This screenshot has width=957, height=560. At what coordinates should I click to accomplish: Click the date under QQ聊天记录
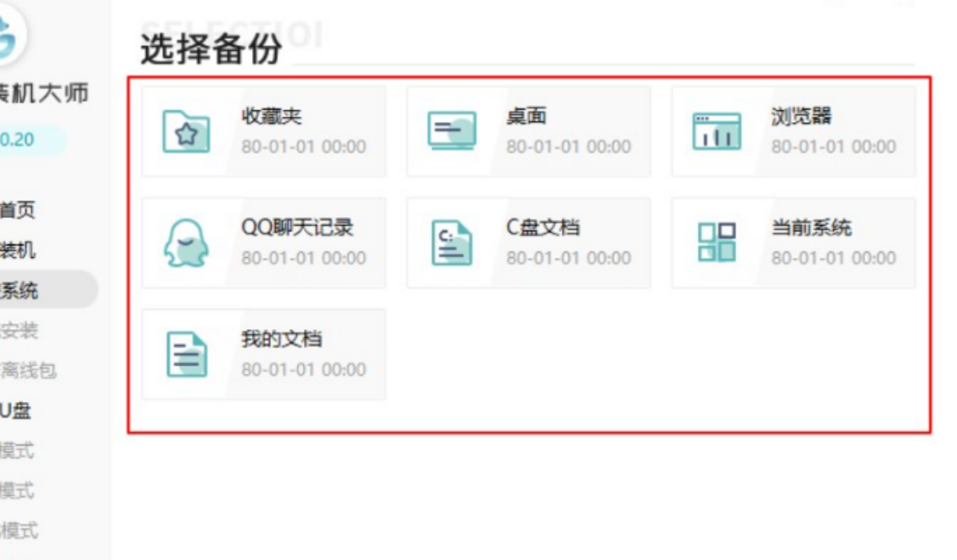[x=303, y=259]
